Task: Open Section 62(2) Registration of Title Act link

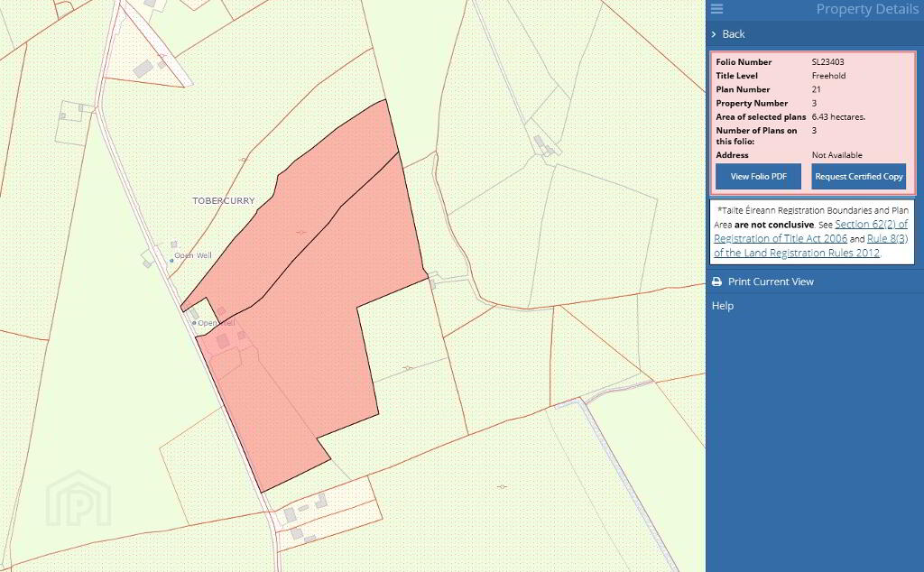Action: [871, 225]
